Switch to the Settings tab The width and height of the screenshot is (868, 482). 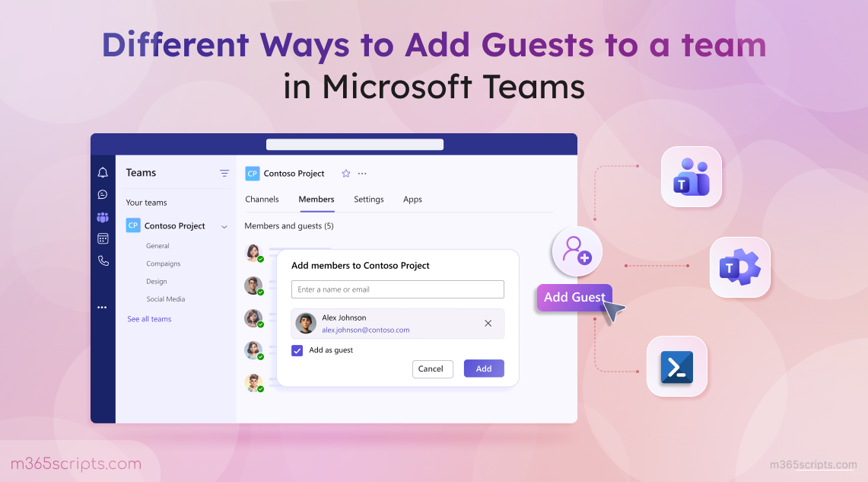click(369, 200)
